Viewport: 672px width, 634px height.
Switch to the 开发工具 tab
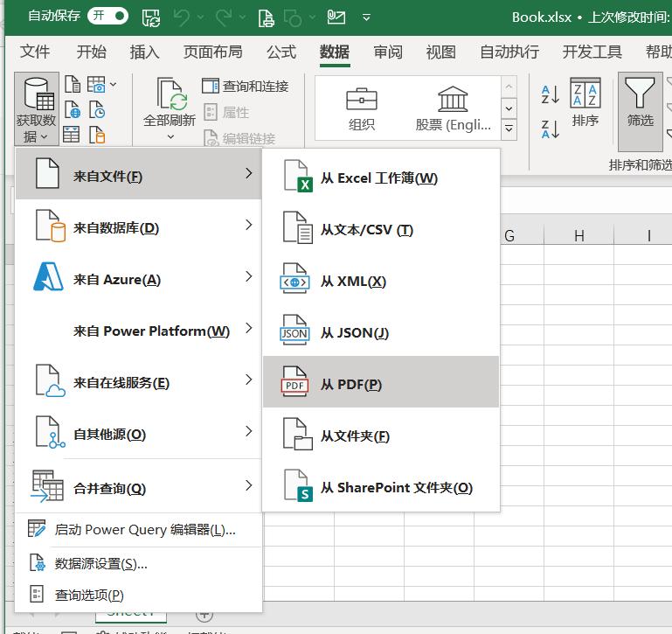[592, 52]
